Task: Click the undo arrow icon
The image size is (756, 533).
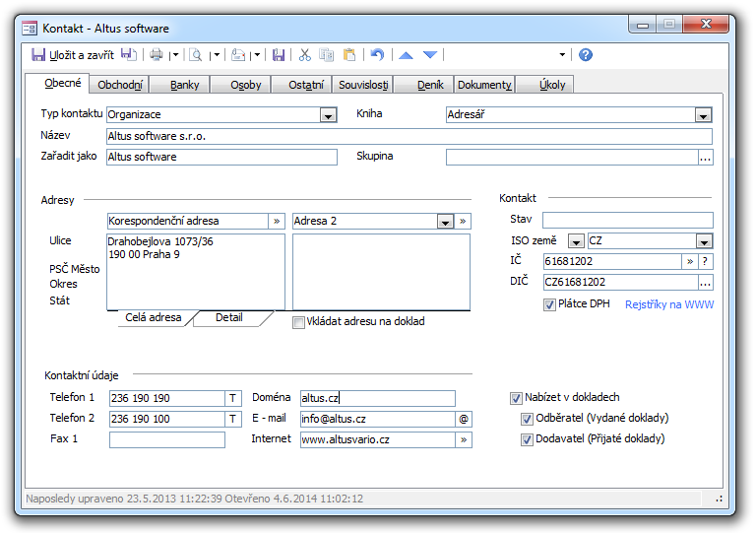Action: (x=377, y=55)
